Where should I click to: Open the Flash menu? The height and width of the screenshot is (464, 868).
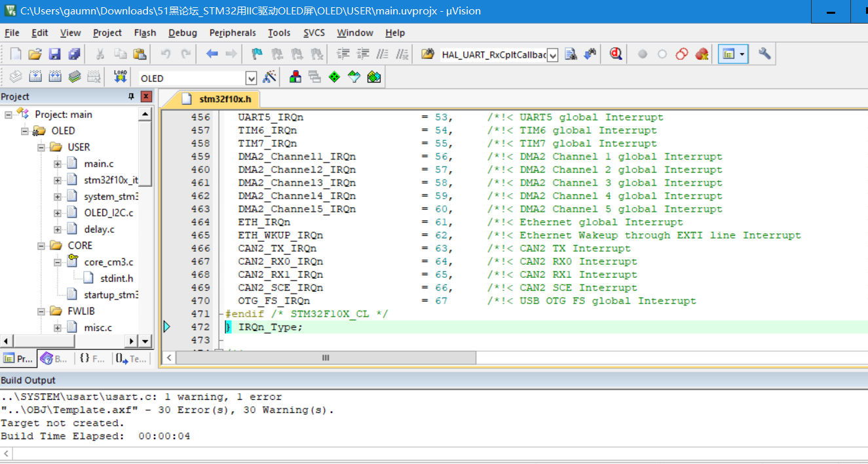click(145, 33)
